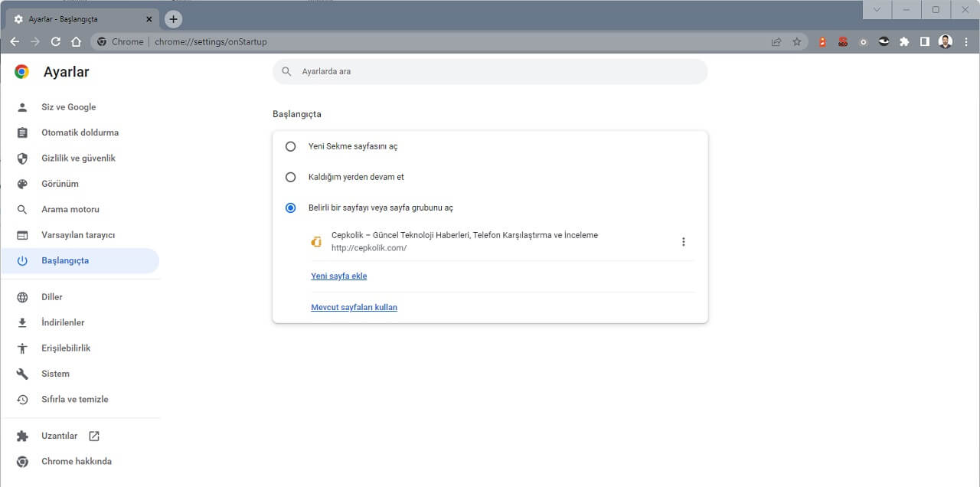Click the reload page icon

point(55,42)
